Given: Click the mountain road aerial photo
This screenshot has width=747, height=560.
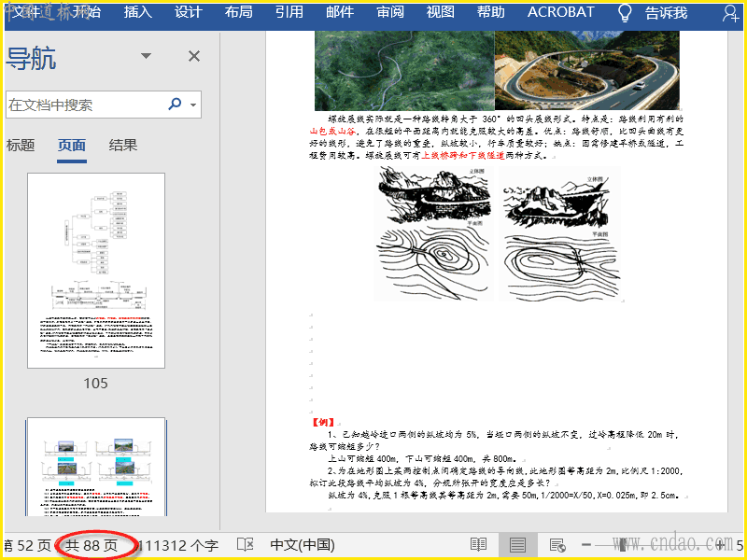Looking at the screenshot, I should point(404,71).
